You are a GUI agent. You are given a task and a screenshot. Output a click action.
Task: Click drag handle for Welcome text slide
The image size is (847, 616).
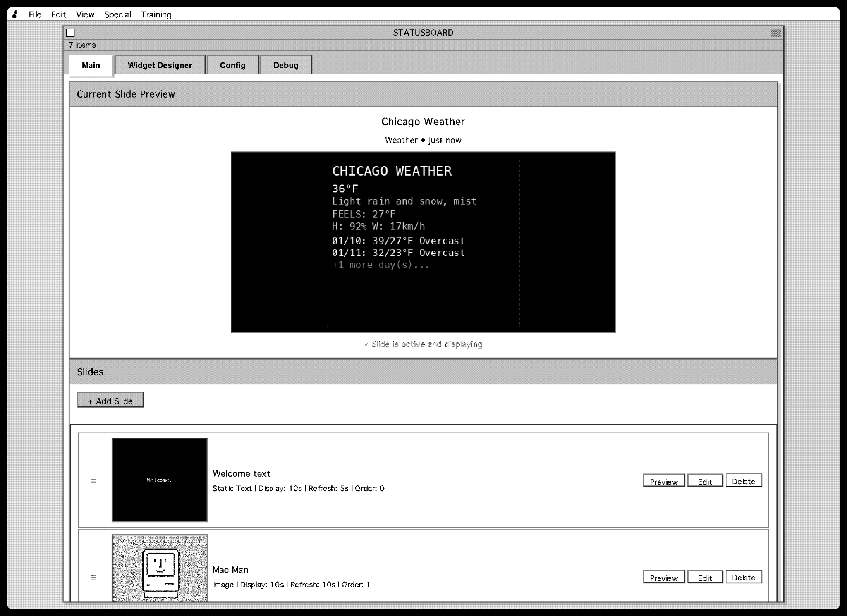93,481
